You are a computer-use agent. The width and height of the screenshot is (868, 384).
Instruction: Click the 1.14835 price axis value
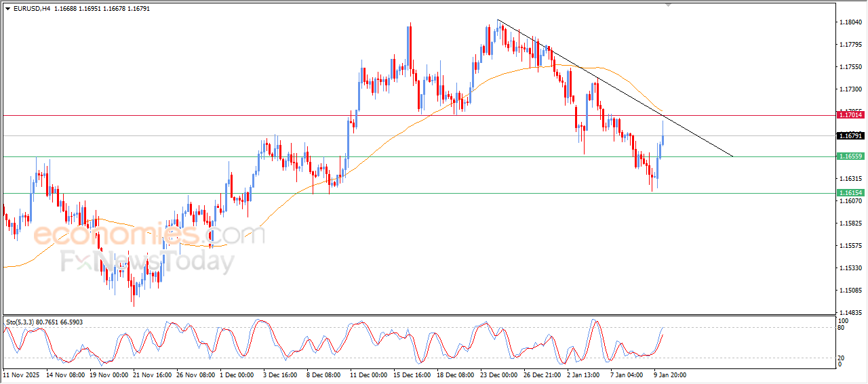coord(850,312)
